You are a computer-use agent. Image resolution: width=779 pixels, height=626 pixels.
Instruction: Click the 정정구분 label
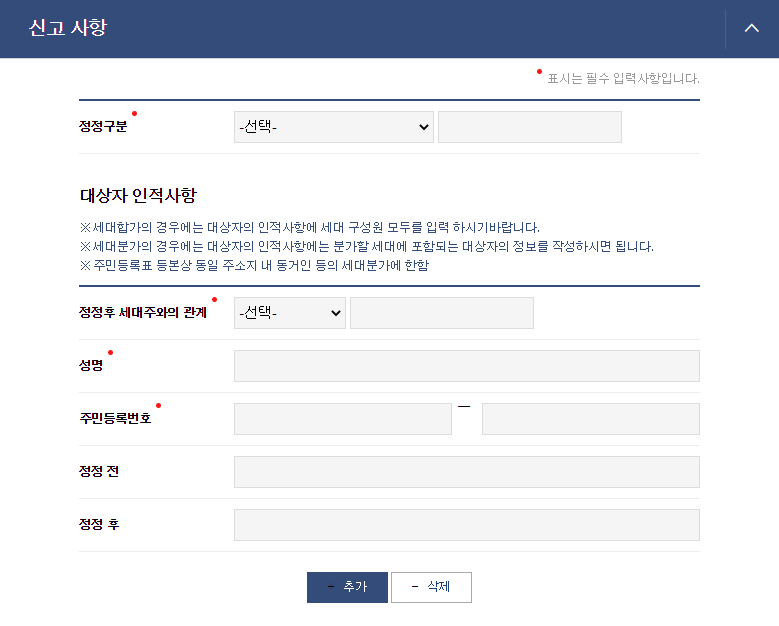coord(103,126)
